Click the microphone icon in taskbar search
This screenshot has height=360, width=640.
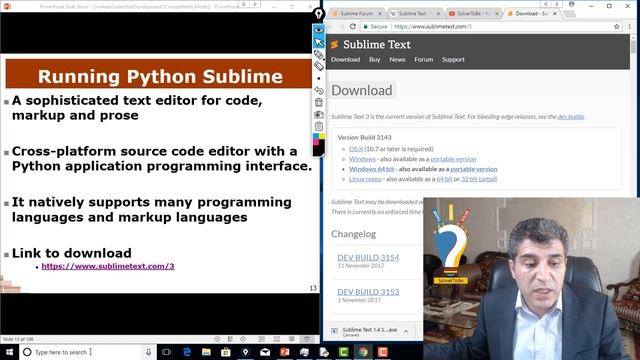point(149,352)
